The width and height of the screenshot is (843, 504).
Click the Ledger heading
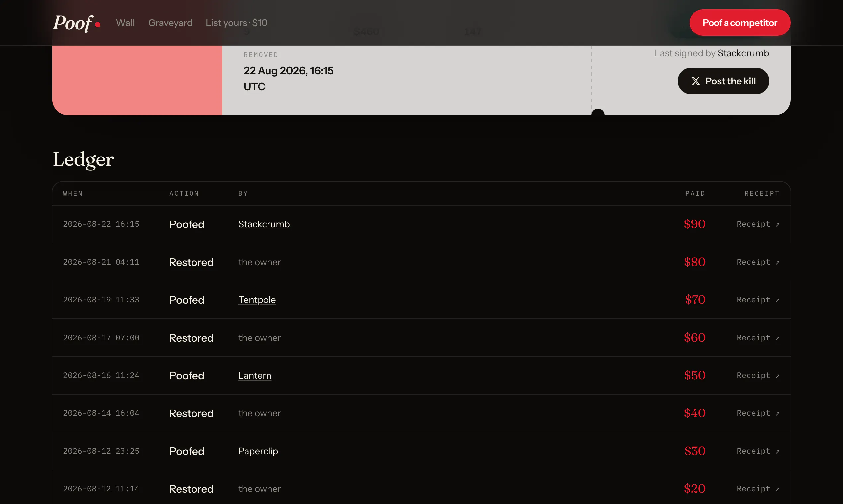point(83,159)
